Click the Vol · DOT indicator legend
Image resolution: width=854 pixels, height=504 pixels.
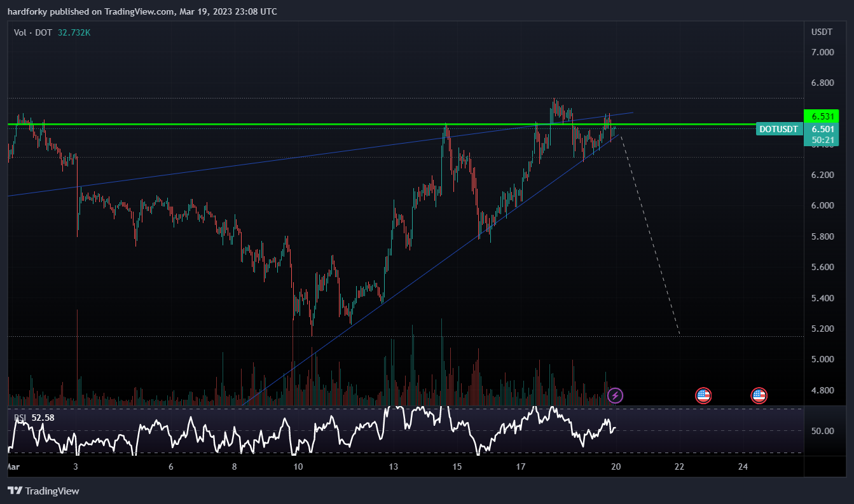34,32
